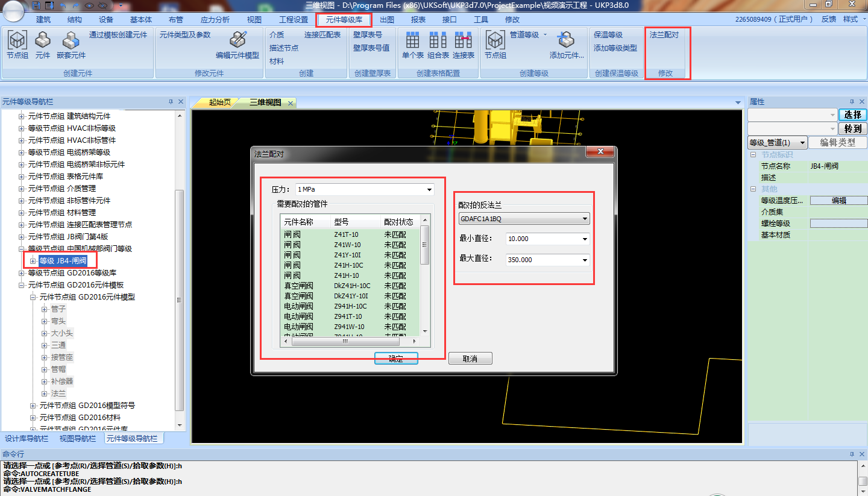Open the 最大直径 dropdown

point(584,260)
